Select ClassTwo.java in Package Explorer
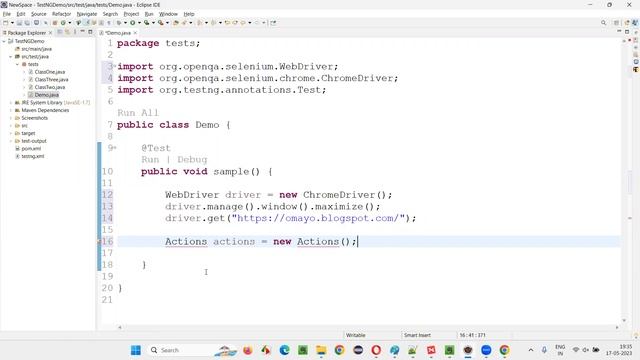Viewport: 640px width, 360px height. (x=49, y=87)
